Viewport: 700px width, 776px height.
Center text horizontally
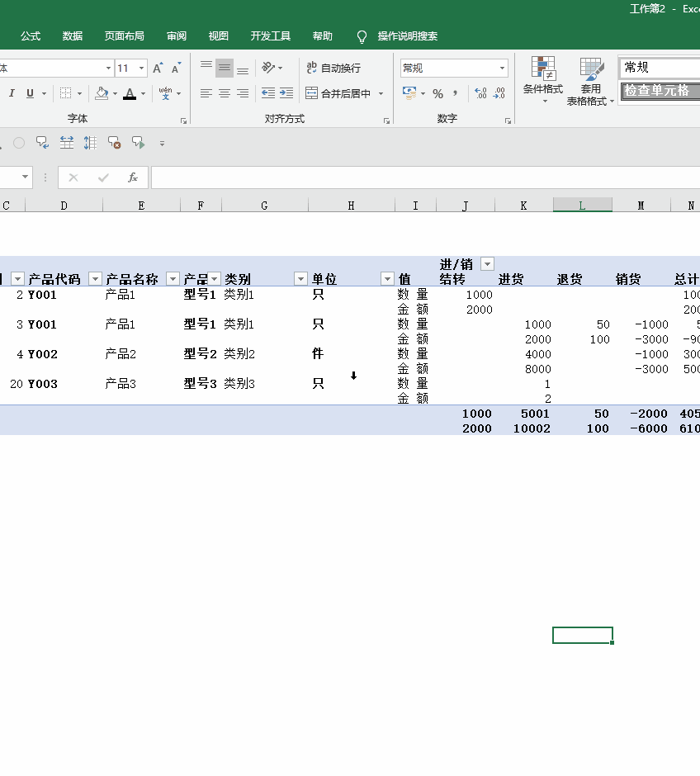[225, 93]
